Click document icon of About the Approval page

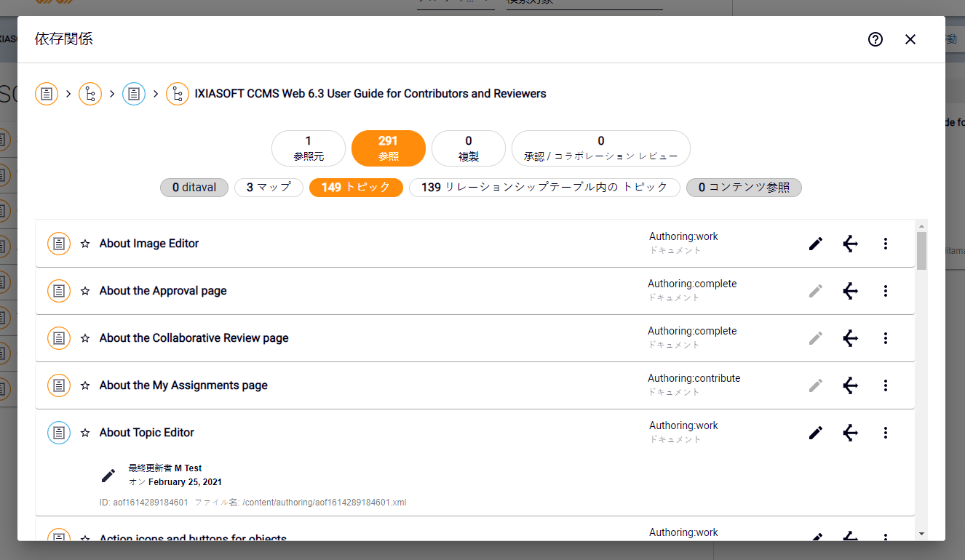point(59,291)
